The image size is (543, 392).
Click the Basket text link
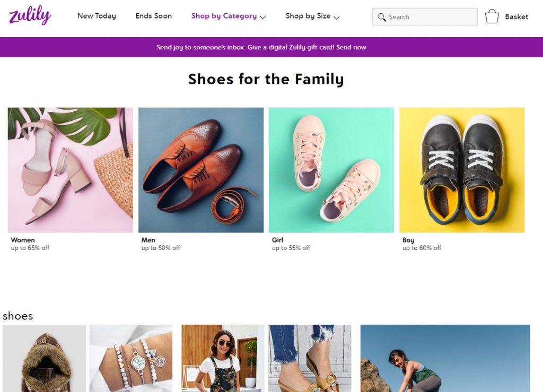[516, 16]
